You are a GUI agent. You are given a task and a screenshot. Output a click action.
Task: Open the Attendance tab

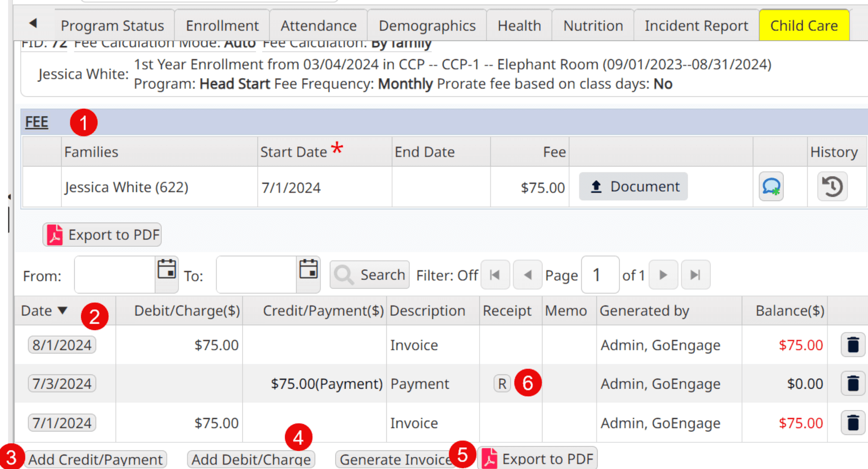[319, 26]
